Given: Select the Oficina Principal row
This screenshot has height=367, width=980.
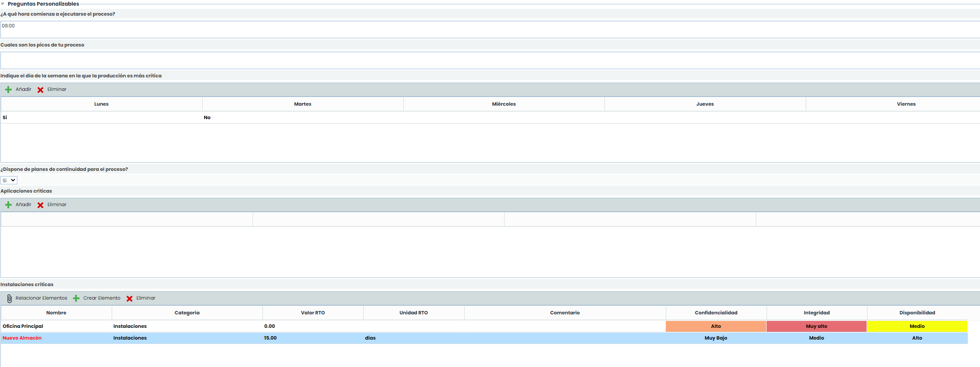Looking at the screenshot, I should [x=23, y=327].
